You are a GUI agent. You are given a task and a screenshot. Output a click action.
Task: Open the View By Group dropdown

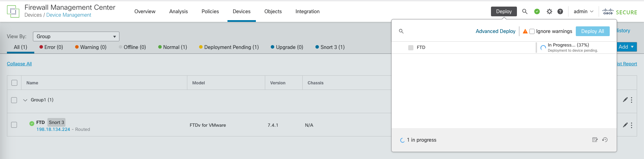pyautogui.click(x=76, y=36)
